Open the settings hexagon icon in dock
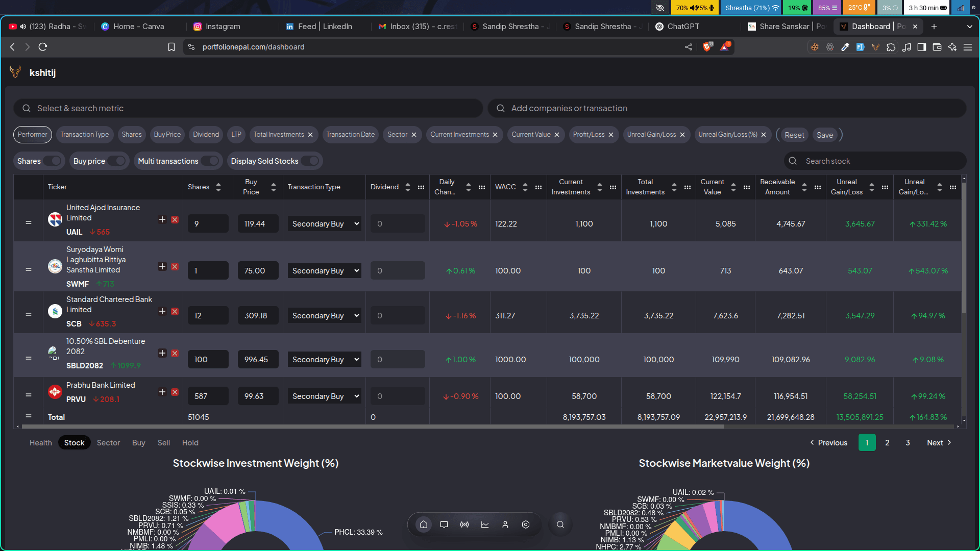Screen dimensions: 980x551 point(525,524)
